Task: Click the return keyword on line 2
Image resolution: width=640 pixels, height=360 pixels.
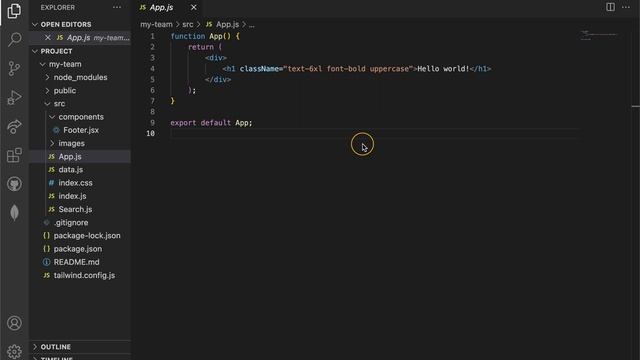Action: (x=200, y=47)
